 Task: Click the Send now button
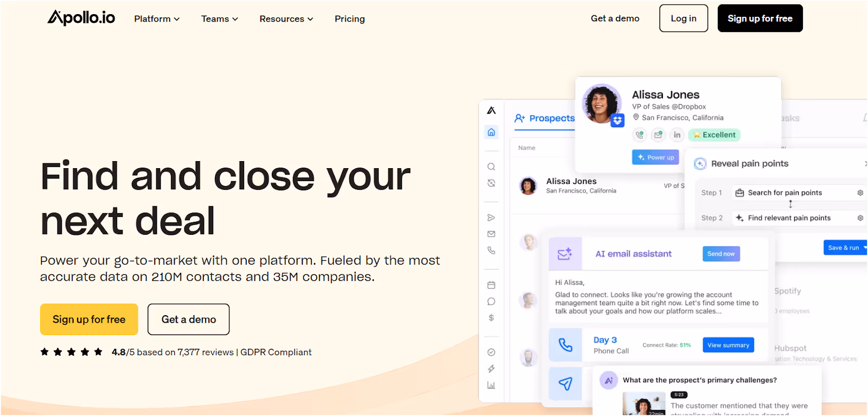click(x=721, y=254)
